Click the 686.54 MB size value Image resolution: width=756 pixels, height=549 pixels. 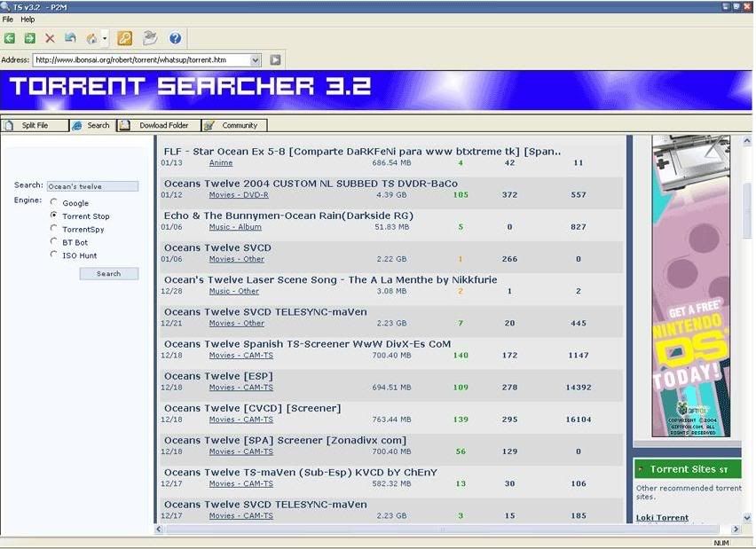[391, 163]
